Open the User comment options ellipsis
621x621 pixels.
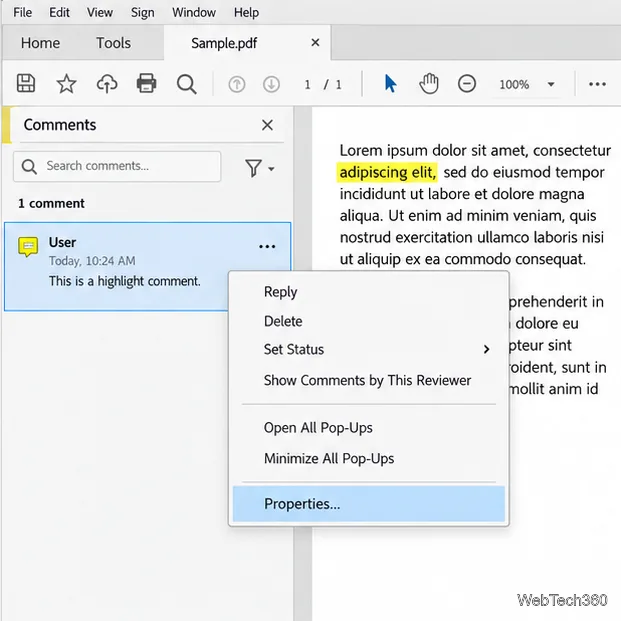click(267, 247)
